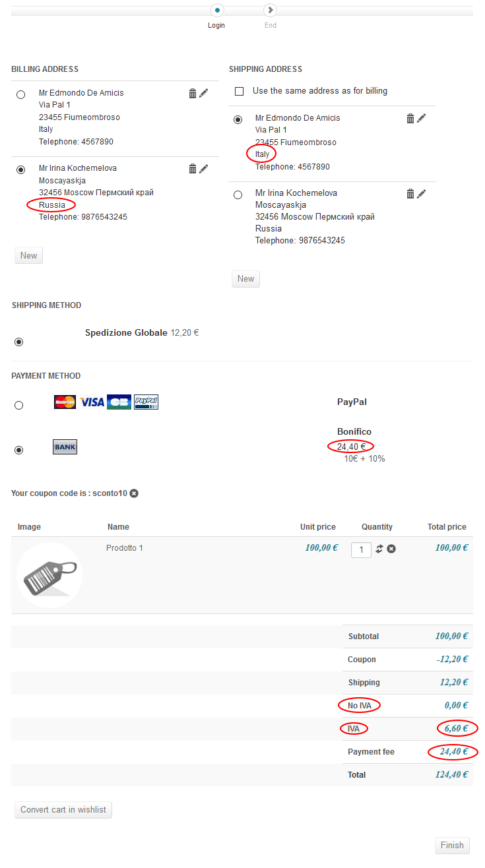Go to the Login checkout step

click(x=217, y=11)
